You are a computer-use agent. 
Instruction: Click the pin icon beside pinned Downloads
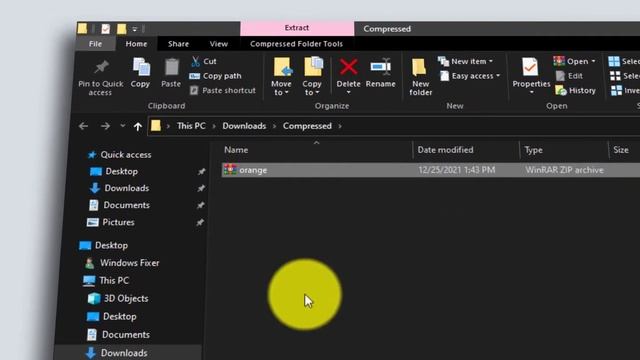201,189
